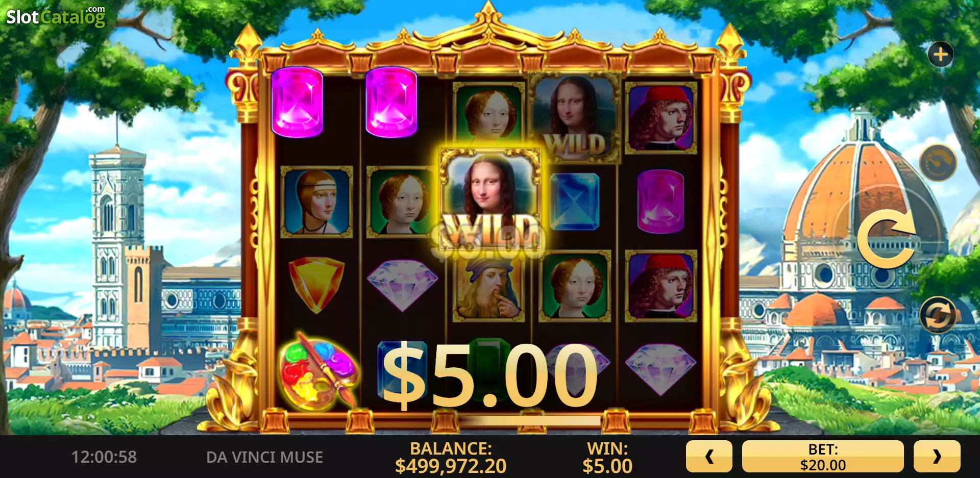This screenshot has height=478, width=980.
Task: Increase bet with right arrow button
Action: pyautogui.click(x=937, y=457)
